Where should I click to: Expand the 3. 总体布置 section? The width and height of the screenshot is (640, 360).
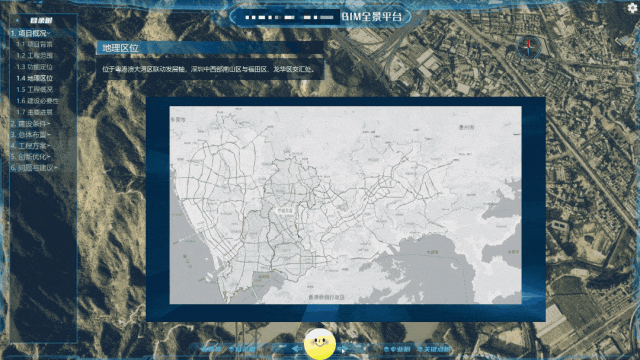click(30, 134)
